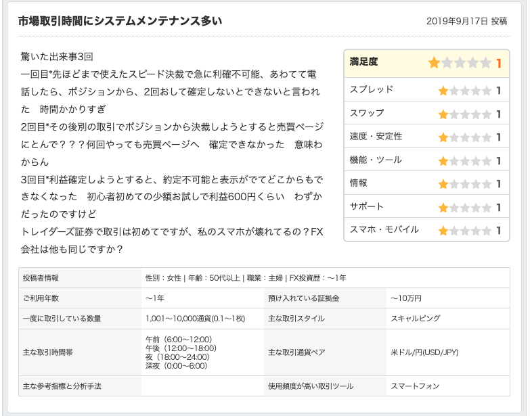Click the 主な参考指標と分析手法 label cell
The height and width of the screenshot is (416, 532).
tap(80, 386)
